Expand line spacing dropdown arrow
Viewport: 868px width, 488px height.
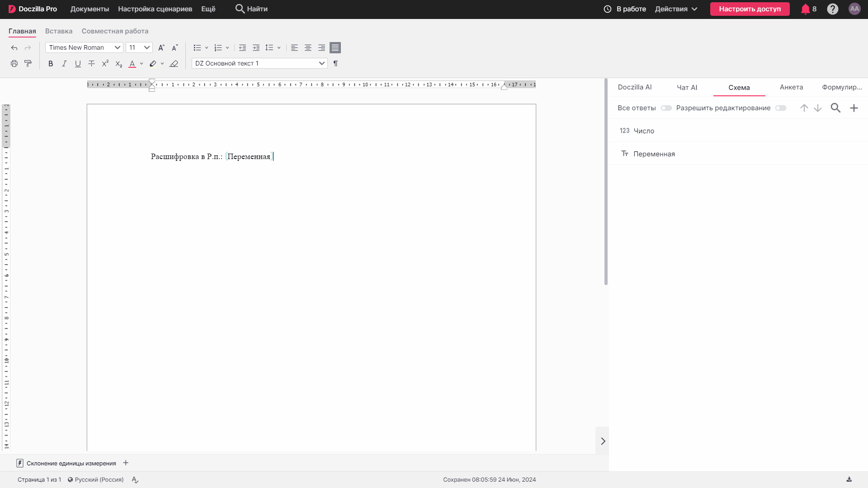tap(279, 48)
